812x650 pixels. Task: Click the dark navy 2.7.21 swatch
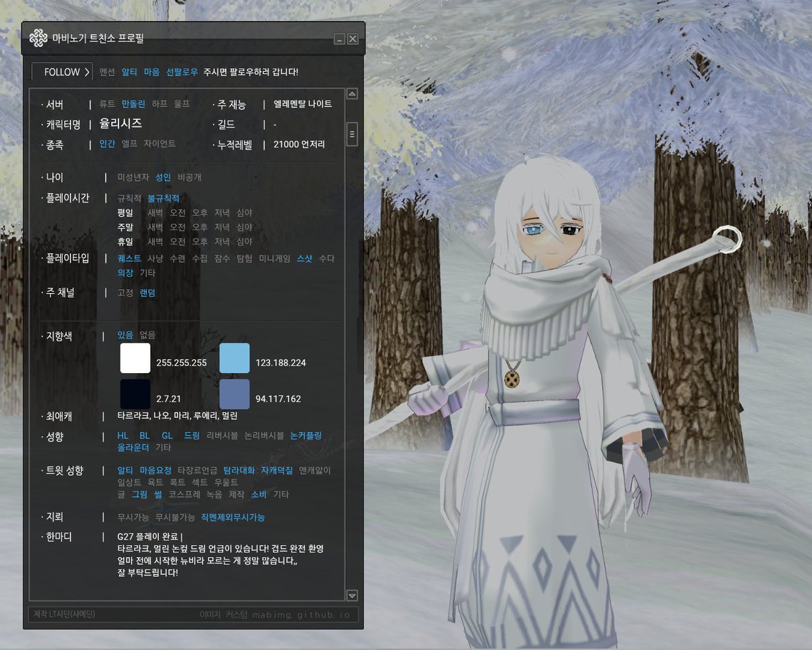pos(135,394)
